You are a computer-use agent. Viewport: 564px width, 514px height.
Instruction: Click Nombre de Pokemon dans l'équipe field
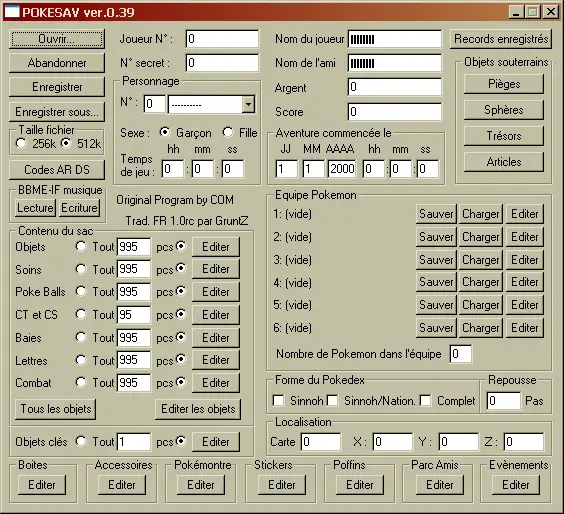(x=460, y=354)
